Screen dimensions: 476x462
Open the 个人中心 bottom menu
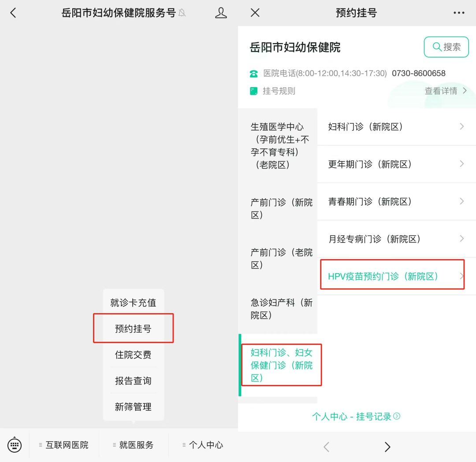(203, 445)
